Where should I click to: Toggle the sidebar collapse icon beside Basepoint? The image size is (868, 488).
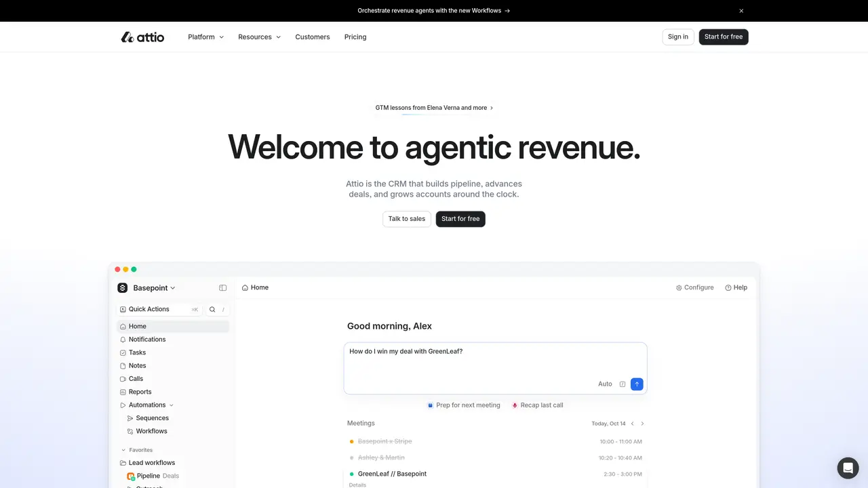222,288
